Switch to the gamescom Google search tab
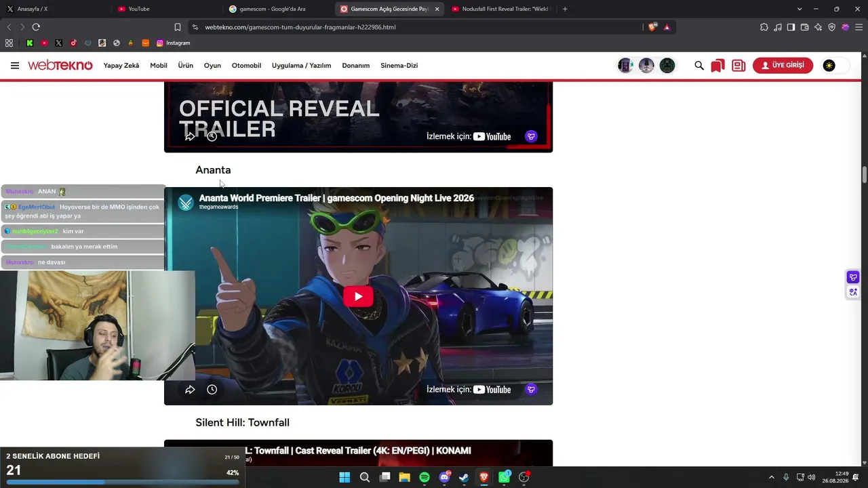The height and width of the screenshot is (488, 868). pos(277,9)
